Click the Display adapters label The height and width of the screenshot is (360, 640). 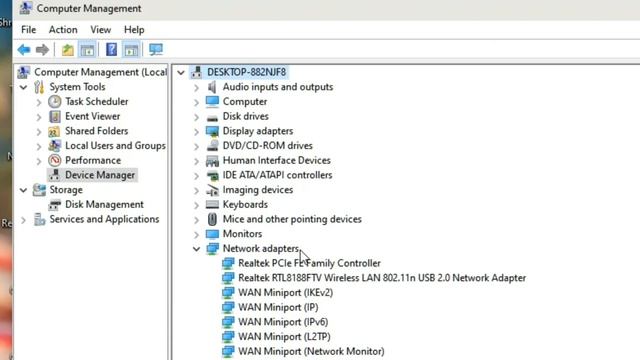(258, 131)
